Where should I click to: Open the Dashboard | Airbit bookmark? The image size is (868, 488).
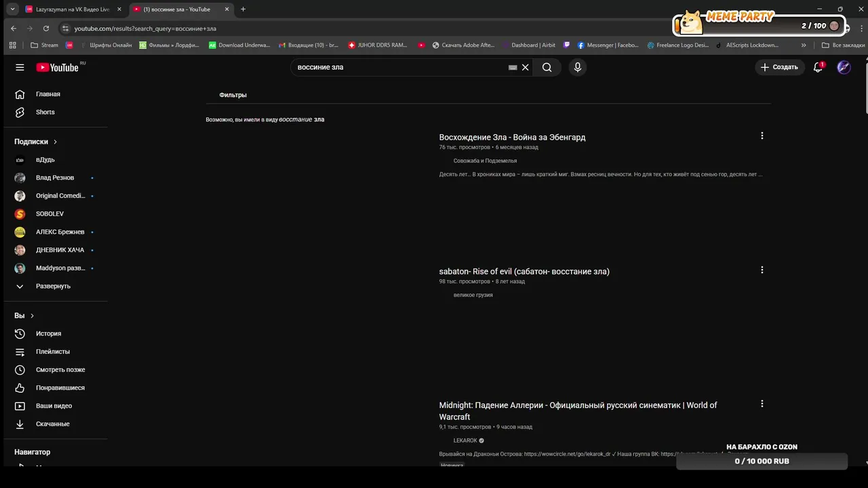tap(528, 45)
